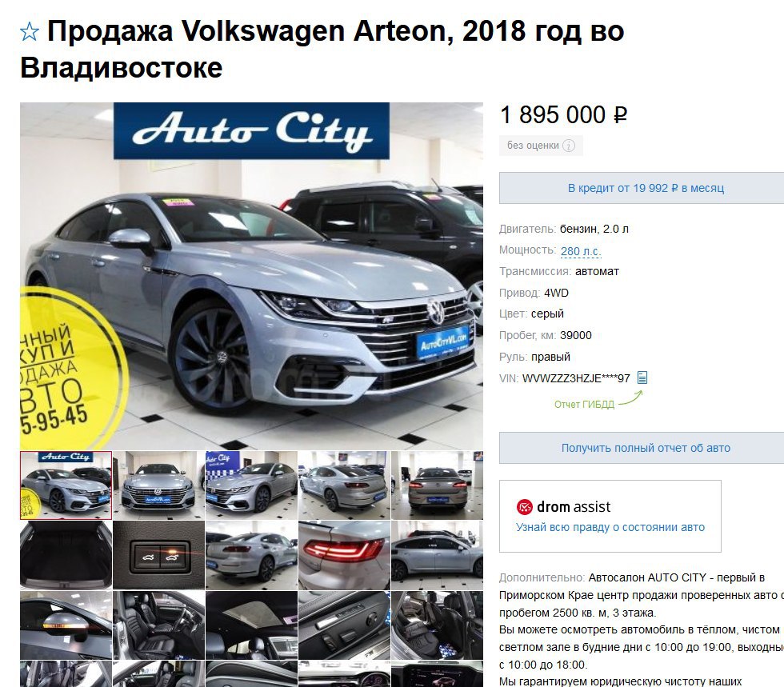Open the trunk release buttons thumbnail
Viewport: 784px width, 687px height.
click(x=158, y=555)
